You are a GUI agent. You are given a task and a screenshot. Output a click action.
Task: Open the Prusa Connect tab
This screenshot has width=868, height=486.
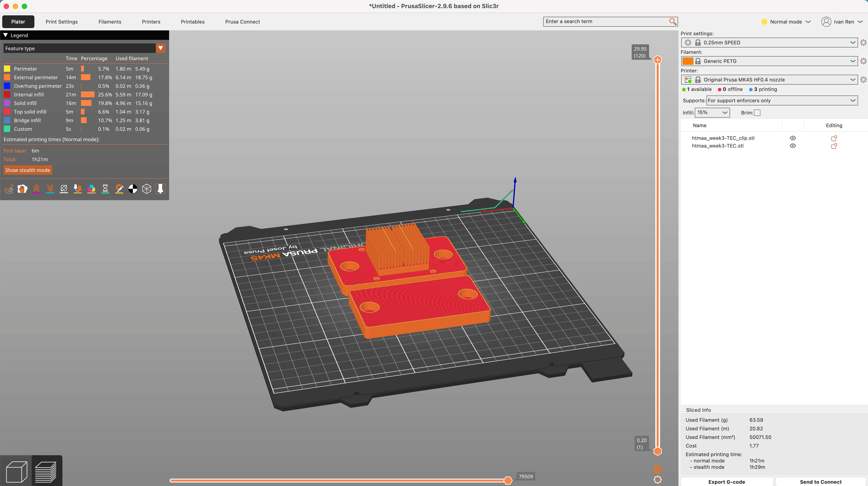(243, 21)
